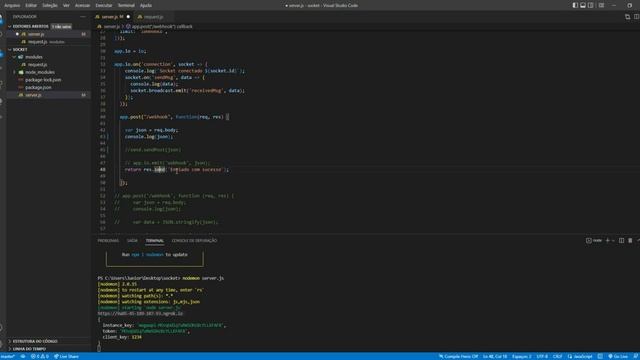Expand the node_modules folder
The height and width of the screenshot is (360, 640).
coord(40,72)
